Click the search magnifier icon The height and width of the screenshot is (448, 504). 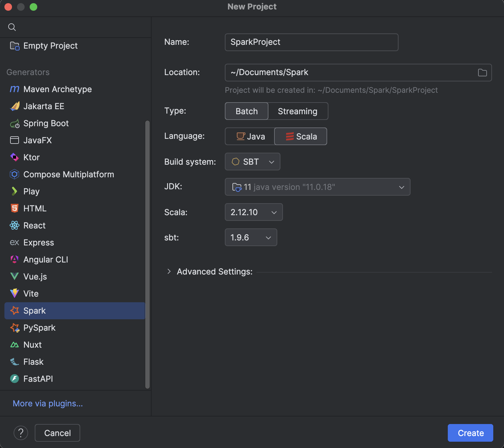click(x=12, y=27)
